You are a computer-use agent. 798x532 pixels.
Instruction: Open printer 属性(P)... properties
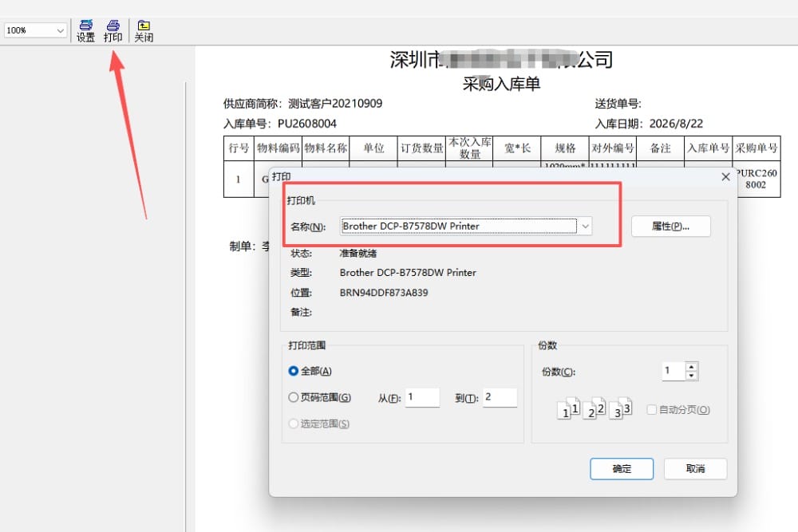(671, 227)
